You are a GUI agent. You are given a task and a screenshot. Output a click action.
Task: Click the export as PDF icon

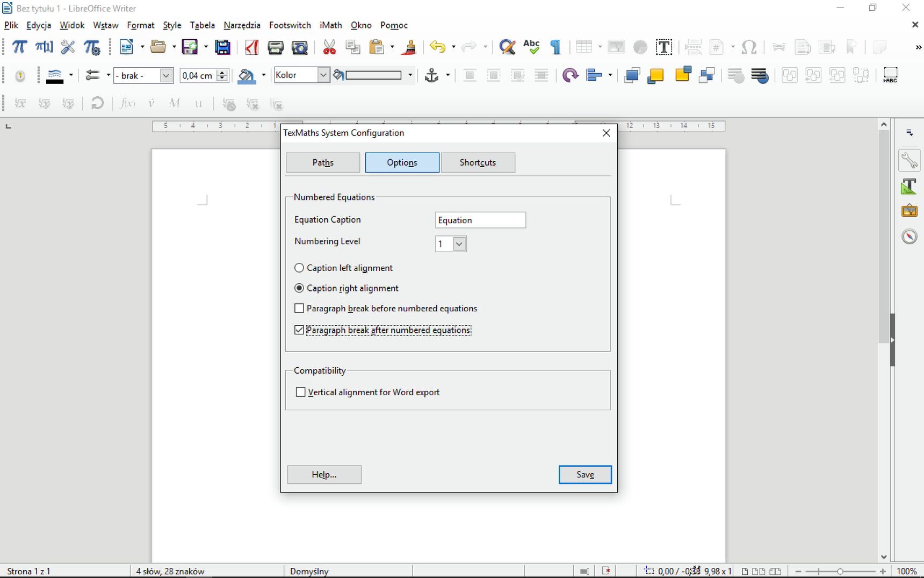coord(251,47)
